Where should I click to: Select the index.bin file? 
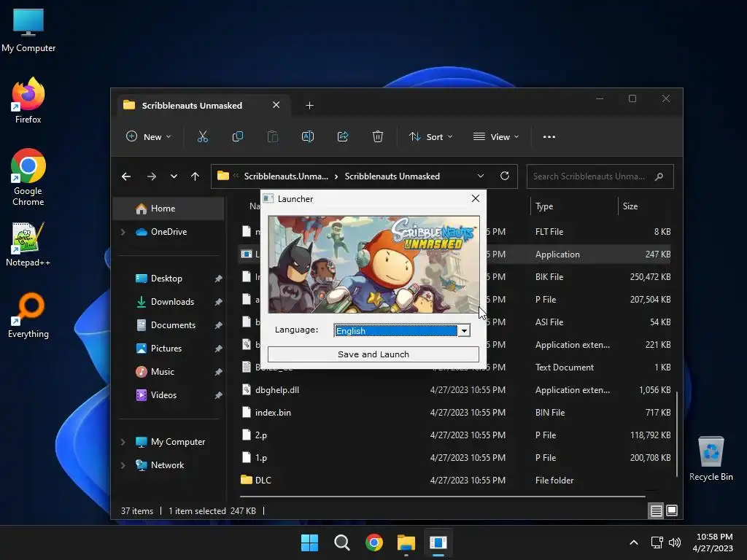pos(455,413)
